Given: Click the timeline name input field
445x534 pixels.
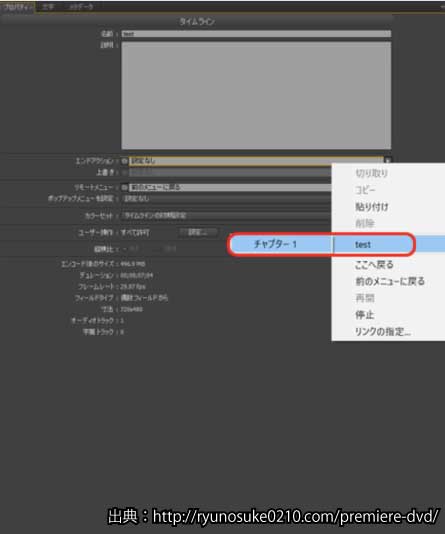Looking at the screenshot, I should coord(256,34).
